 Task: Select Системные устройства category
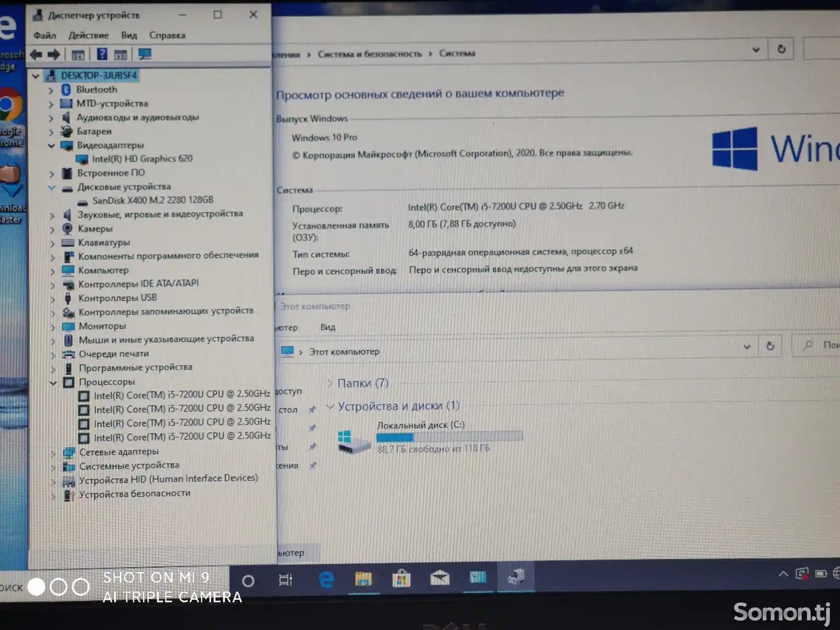pos(129,466)
